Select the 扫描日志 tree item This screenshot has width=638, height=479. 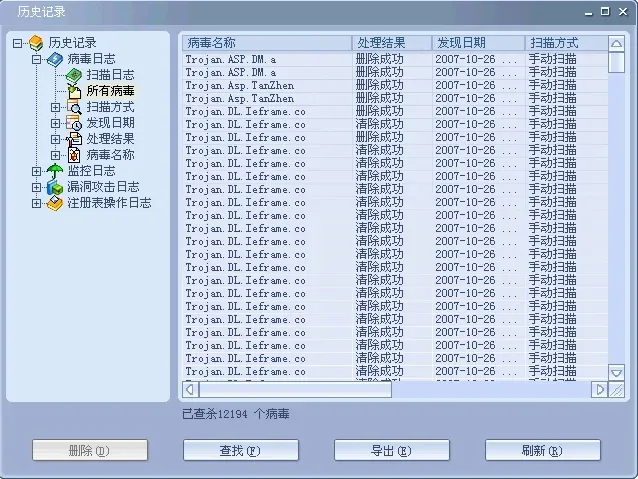click(110, 75)
